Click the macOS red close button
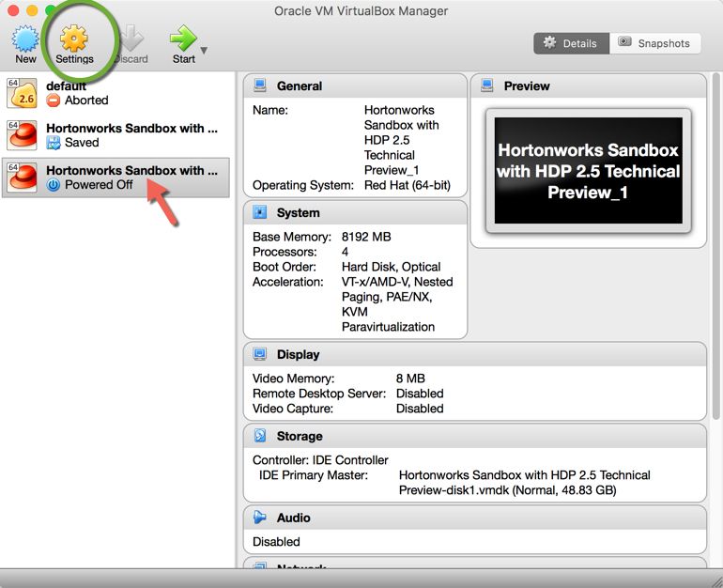 (13, 10)
